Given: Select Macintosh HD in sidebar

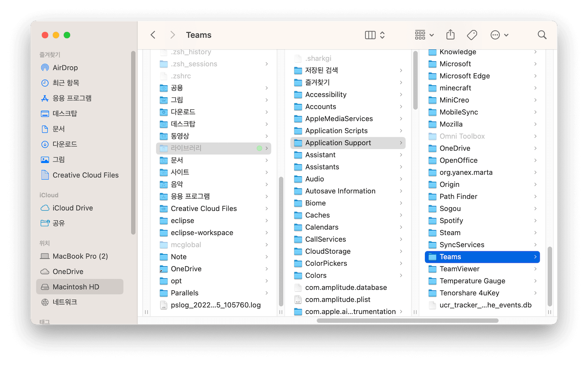Looking at the screenshot, I should pos(80,287).
